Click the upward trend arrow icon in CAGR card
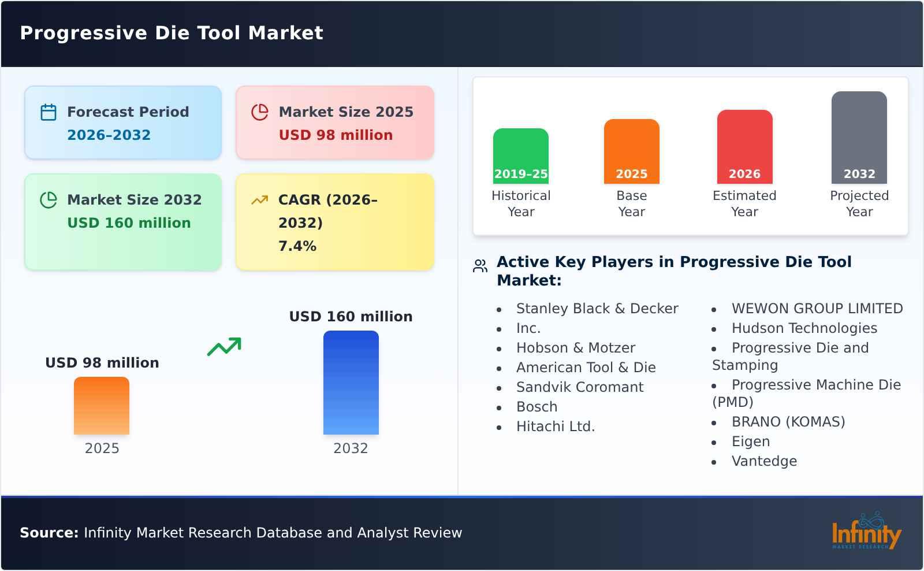 pyautogui.click(x=260, y=199)
